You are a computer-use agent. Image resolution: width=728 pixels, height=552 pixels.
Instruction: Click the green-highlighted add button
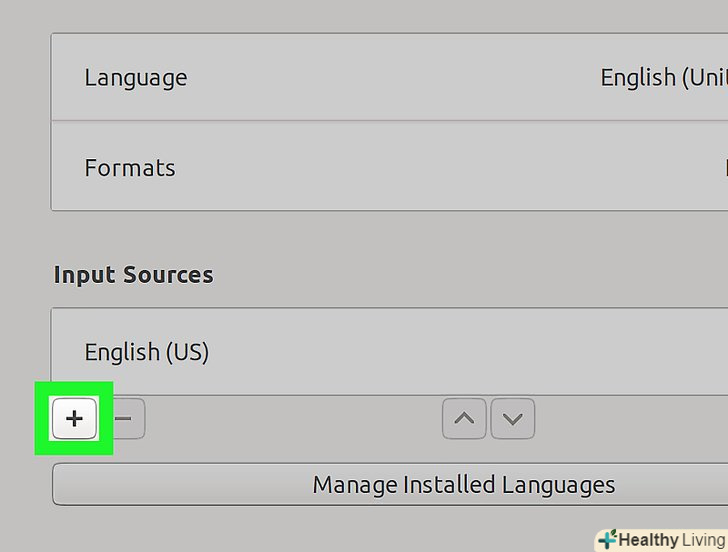point(74,419)
